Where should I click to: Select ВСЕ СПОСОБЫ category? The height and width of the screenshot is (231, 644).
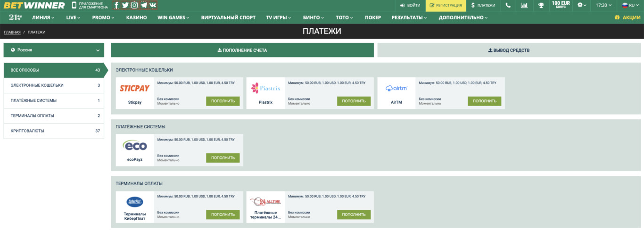(x=54, y=70)
